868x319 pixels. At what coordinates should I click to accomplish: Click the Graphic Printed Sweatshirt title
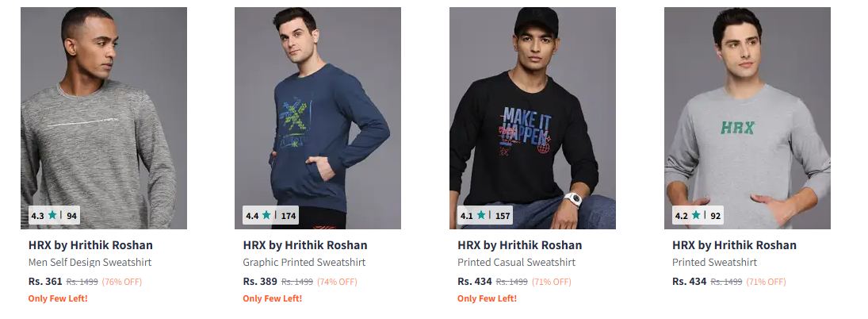click(x=303, y=263)
